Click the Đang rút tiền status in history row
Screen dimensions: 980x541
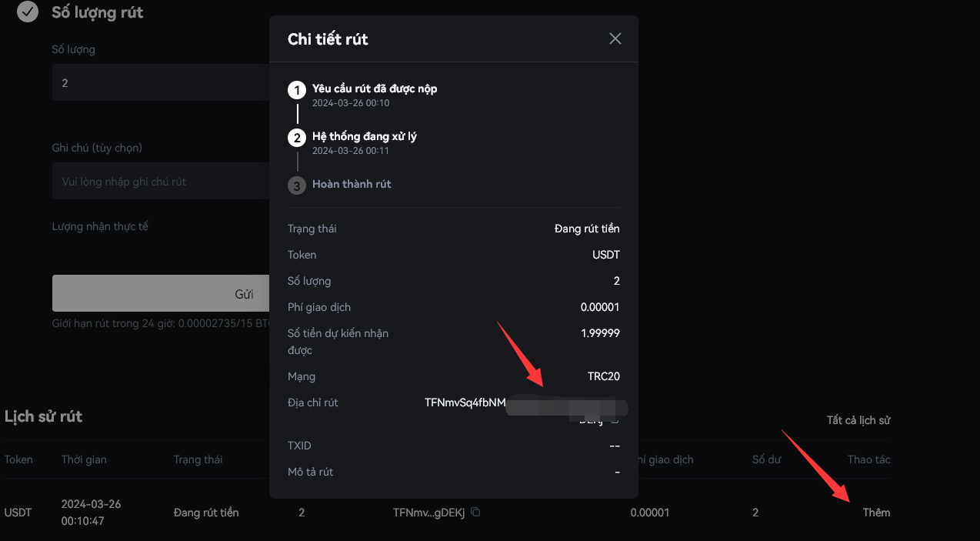tap(206, 513)
